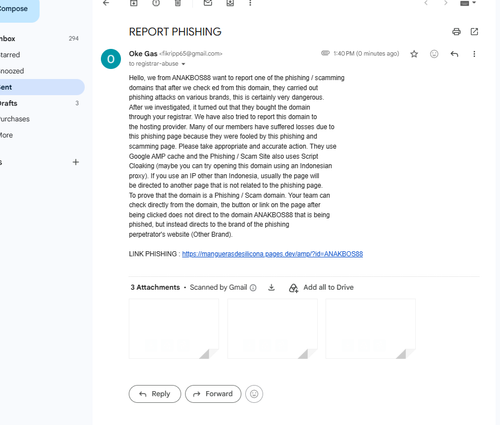The height and width of the screenshot is (425, 500).
Task: Star the message from Oke Gas
Action: tap(414, 54)
